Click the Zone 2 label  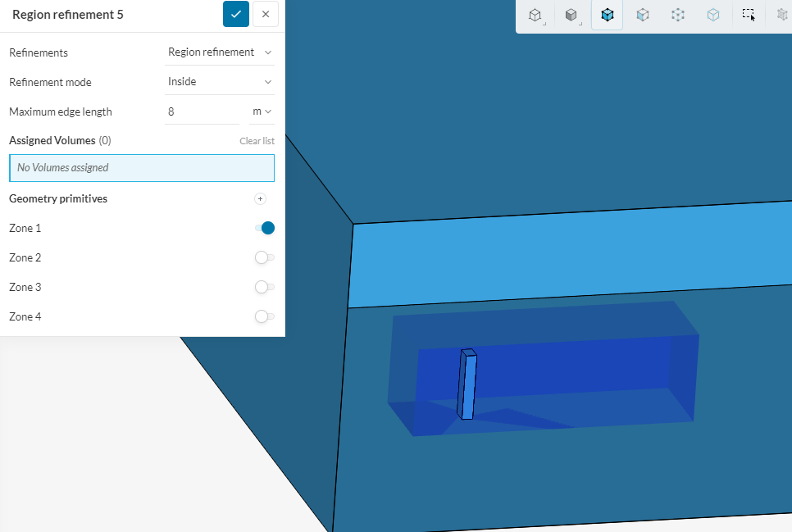25,257
